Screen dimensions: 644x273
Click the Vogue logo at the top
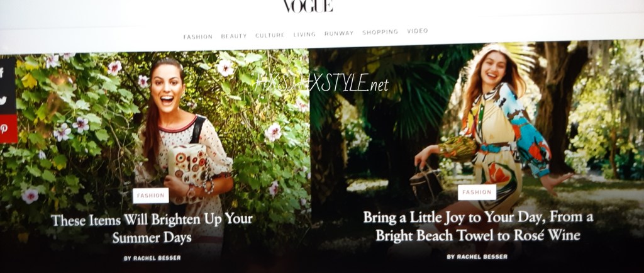[308, 6]
